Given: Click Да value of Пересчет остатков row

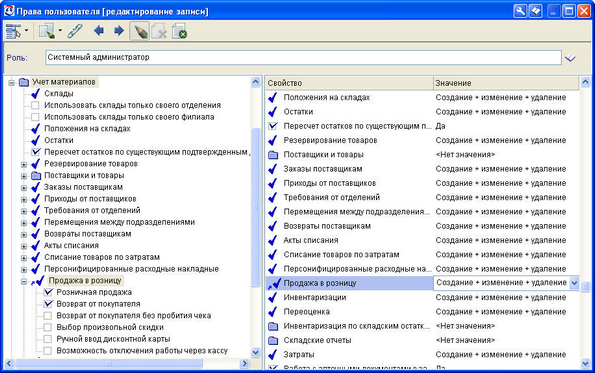Looking at the screenshot, I should tap(440, 126).
